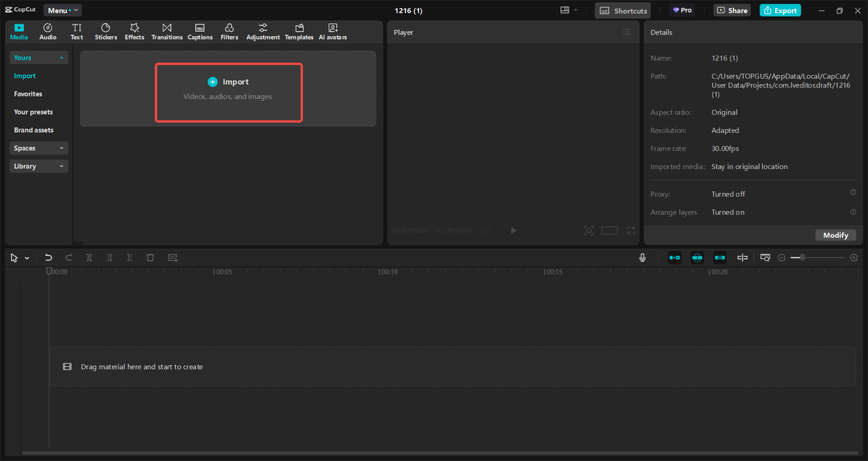Click 'Stay in original location' text
868x461 pixels.
tap(749, 166)
